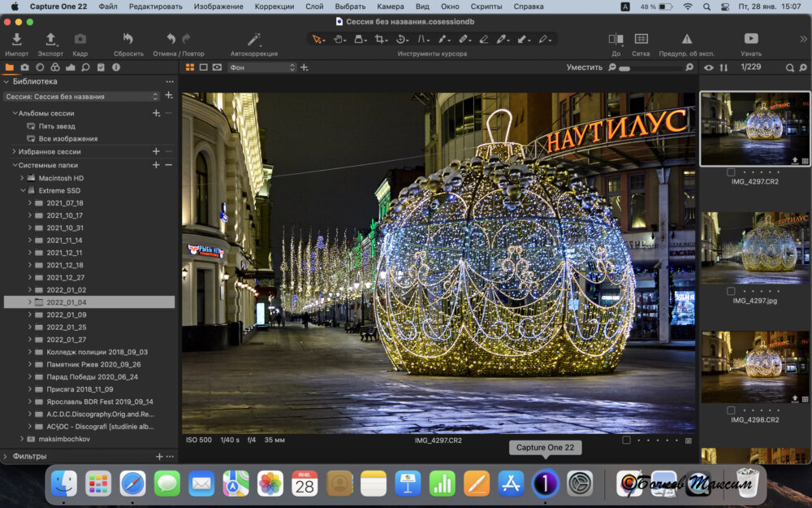Screen dimensions: 812x508
Task: Switch browser to grid multi-view
Action: coord(190,67)
